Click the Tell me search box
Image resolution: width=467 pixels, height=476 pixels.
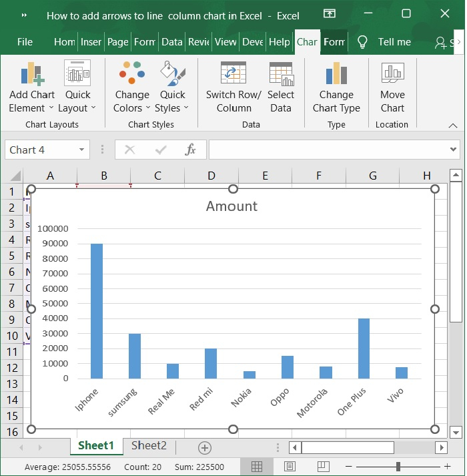click(x=394, y=41)
